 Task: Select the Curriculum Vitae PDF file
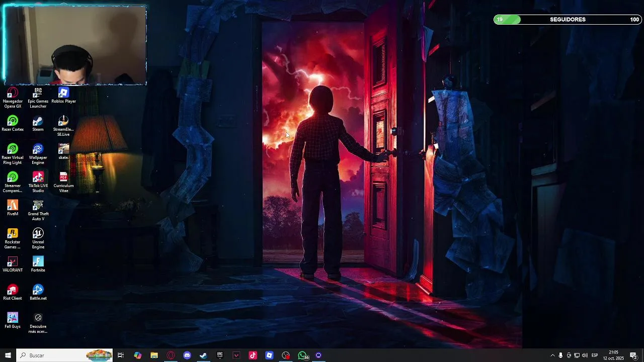point(63,183)
